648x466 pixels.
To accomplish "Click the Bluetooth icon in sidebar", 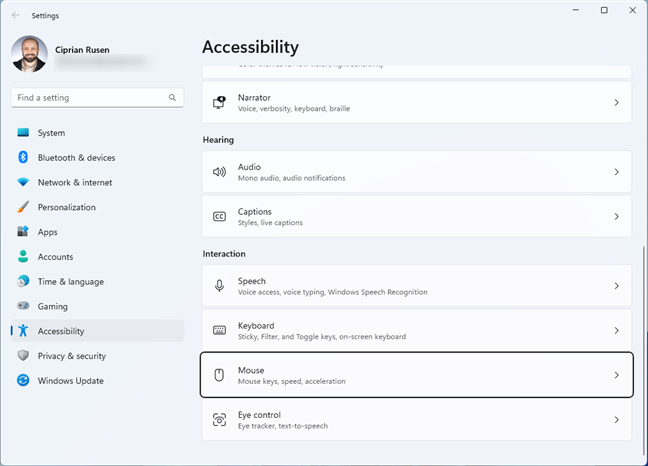I will tap(23, 157).
